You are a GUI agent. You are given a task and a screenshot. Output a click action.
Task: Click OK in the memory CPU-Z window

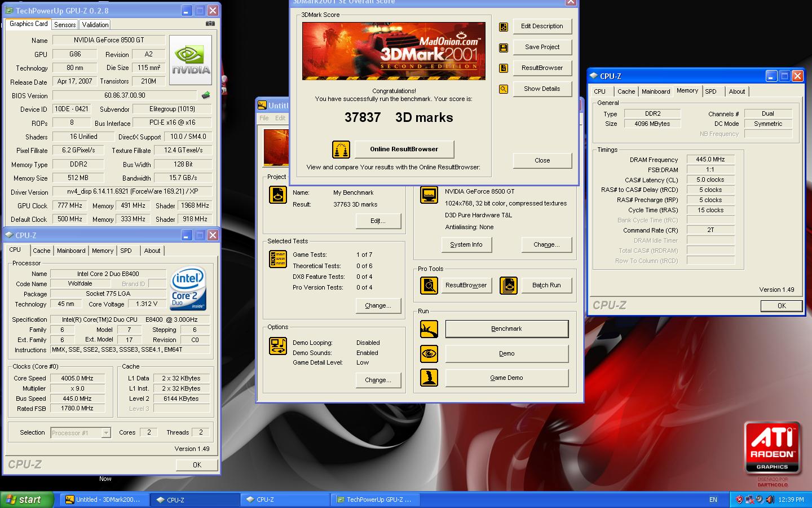click(782, 305)
